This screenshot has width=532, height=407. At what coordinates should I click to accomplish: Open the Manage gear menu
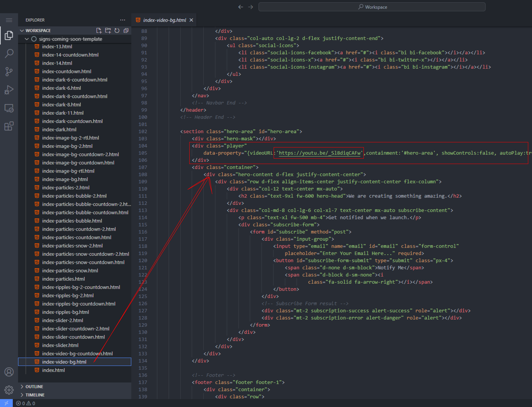point(9,390)
